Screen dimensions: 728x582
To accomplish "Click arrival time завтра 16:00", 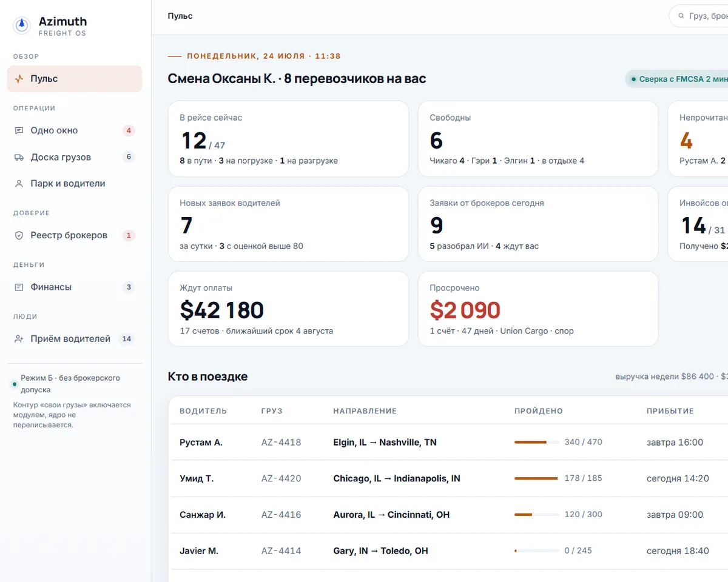I will [x=675, y=443].
